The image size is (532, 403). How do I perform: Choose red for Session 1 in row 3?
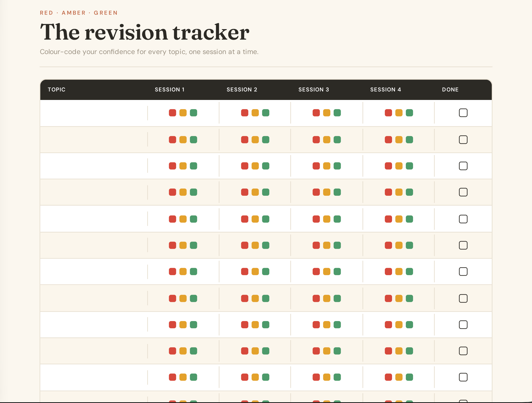click(x=173, y=166)
